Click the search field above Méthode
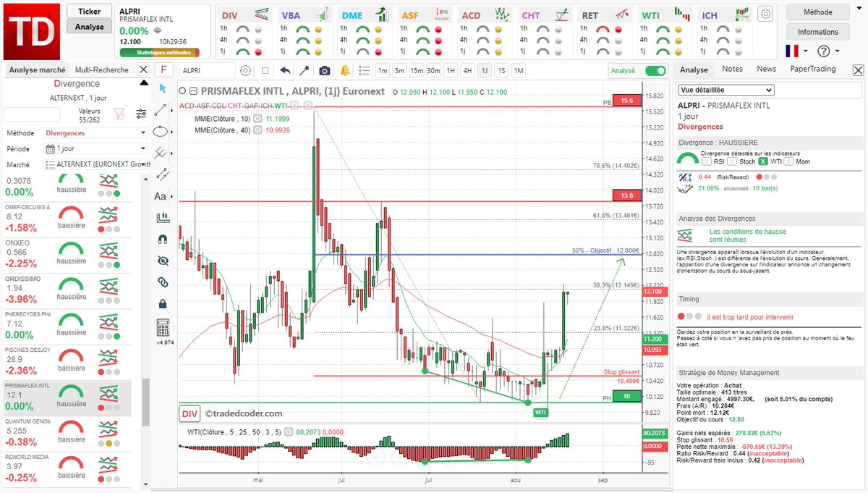868x493 pixels. point(31,114)
